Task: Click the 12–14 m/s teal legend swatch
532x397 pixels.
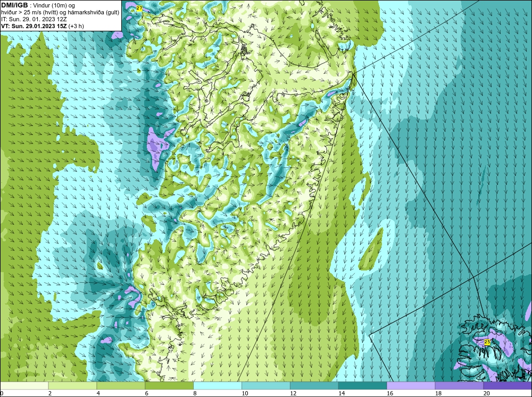Action: coord(314,385)
